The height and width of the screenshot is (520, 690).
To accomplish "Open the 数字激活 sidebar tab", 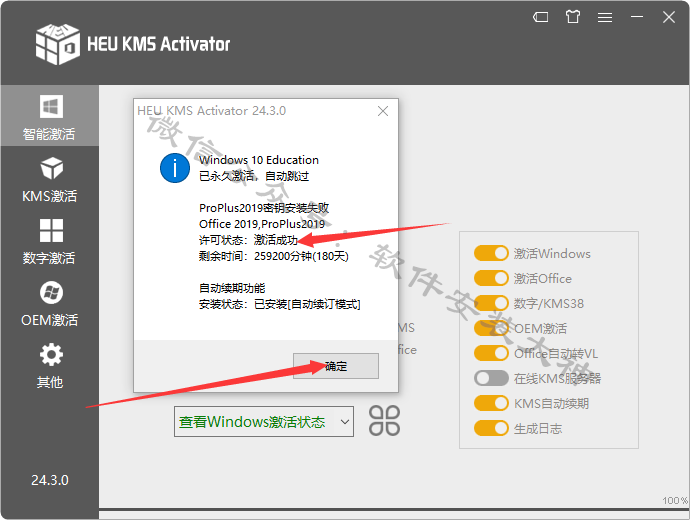I will (x=50, y=242).
